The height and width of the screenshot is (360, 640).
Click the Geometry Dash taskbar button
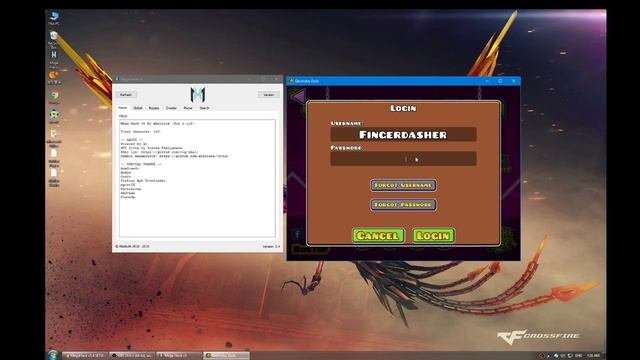point(227,356)
